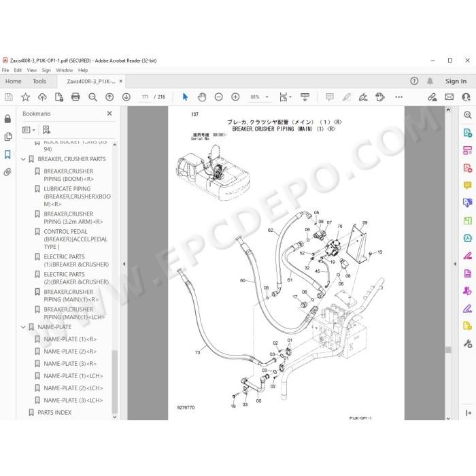
Task: Open the more tools ellipsis
Action: tap(399, 97)
